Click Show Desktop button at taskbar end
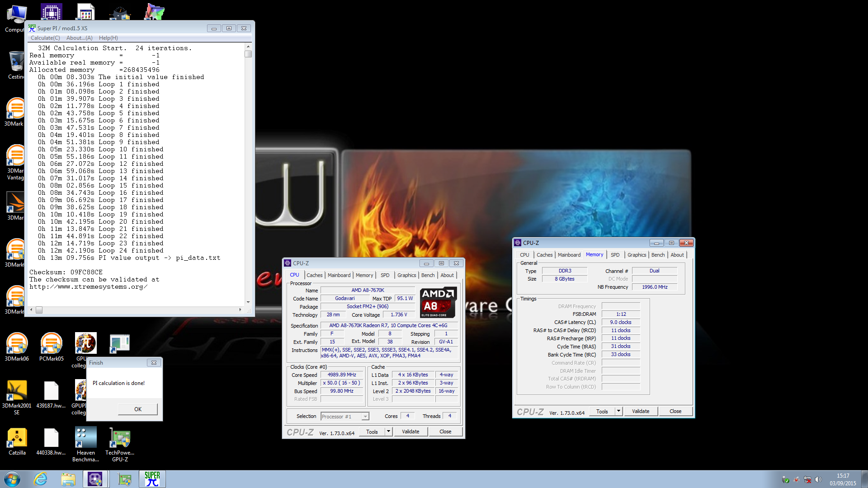Viewport: 868px width, 488px height. (x=864, y=479)
